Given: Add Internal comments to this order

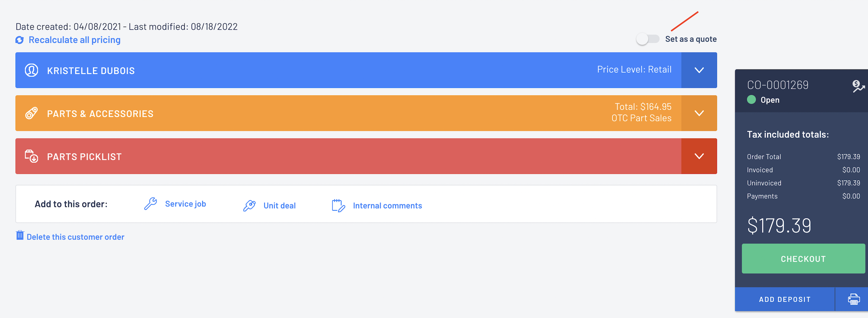Looking at the screenshot, I should pyautogui.click(x=387, y=206).
